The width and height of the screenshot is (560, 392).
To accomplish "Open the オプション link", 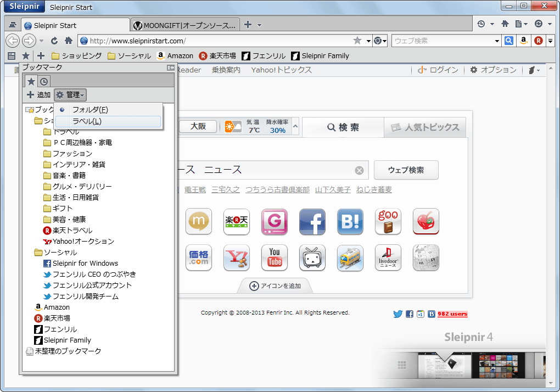I will click(494, 70).
